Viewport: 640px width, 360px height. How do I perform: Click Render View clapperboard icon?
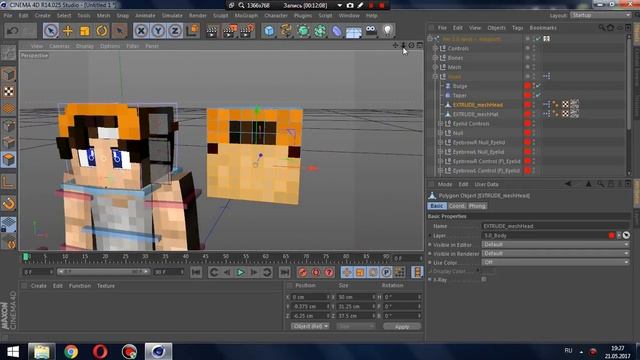pos(212,31)
